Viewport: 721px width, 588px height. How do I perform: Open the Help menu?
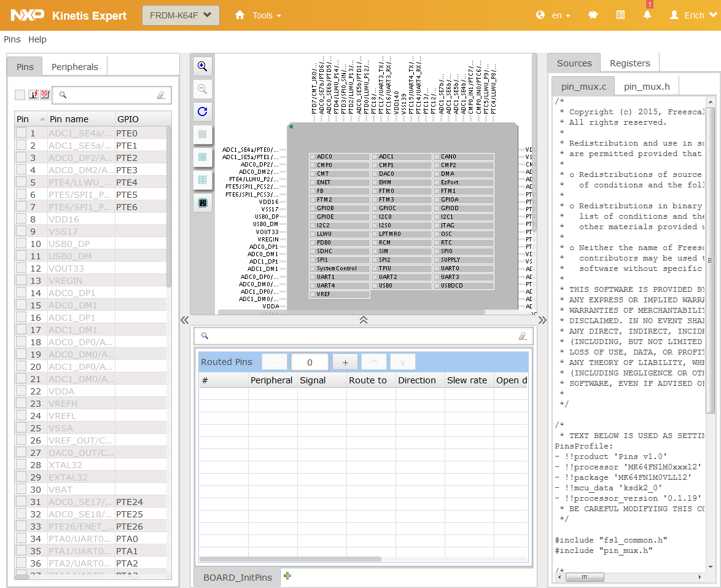(37, 39)
